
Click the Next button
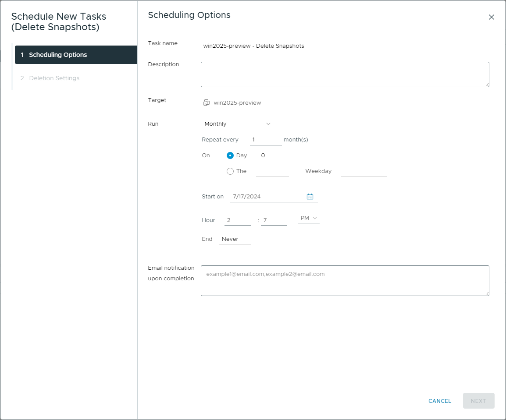point(478,401)
